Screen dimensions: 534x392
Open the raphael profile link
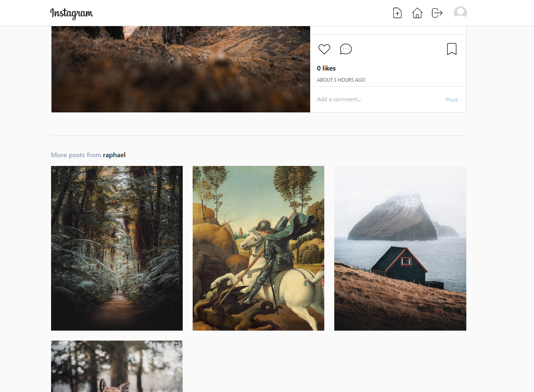(114, 155)
